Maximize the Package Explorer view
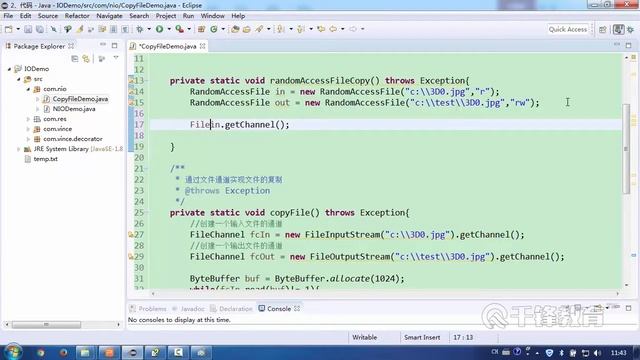This screenshot has height=360, width=640. point(115,46)
